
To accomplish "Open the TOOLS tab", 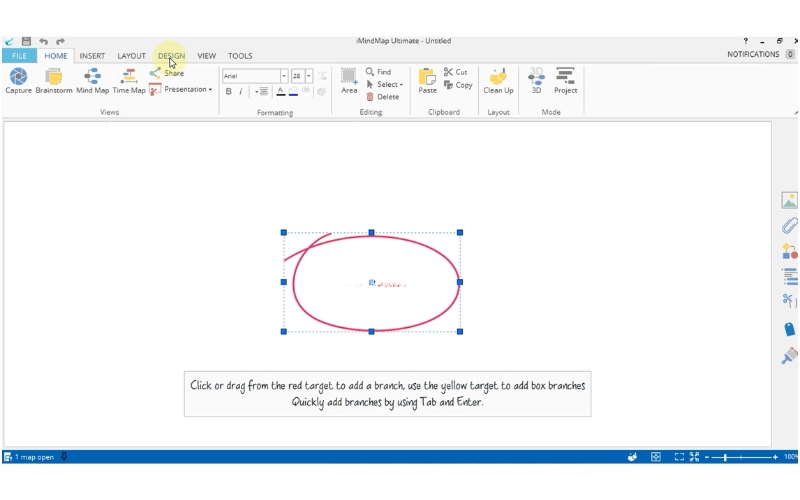I will [240, 56].
